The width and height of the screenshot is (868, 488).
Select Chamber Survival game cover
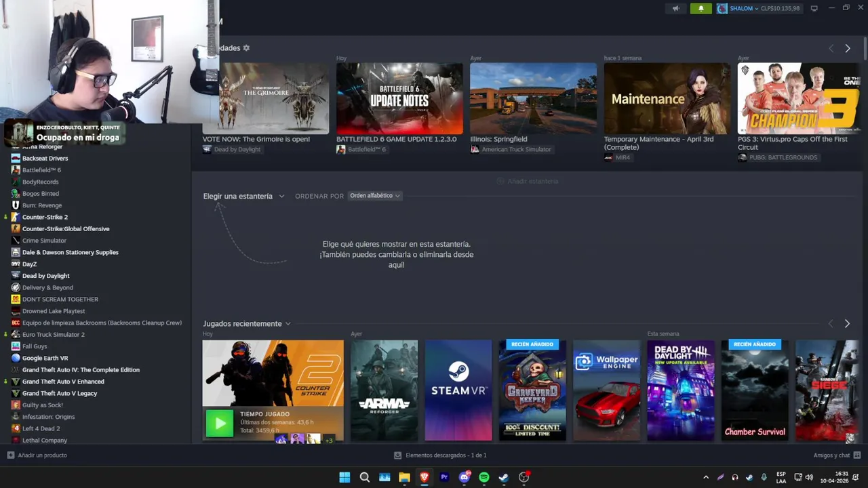(x=755, y=390)
